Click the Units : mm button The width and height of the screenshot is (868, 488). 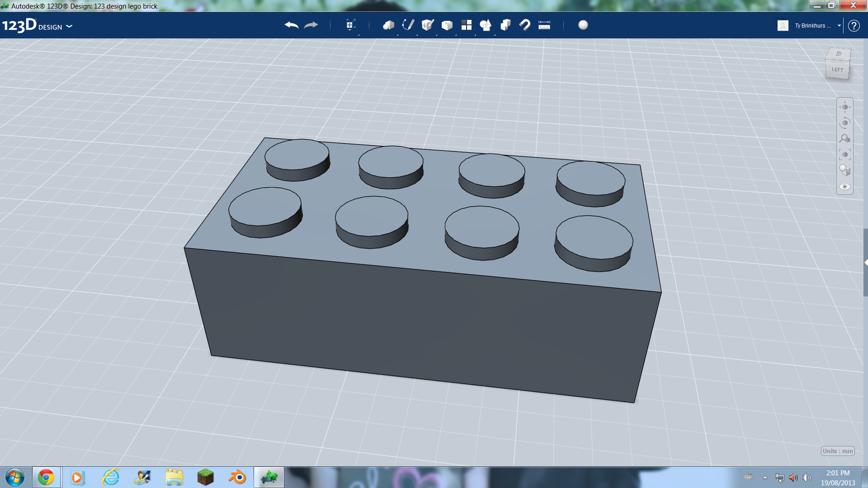coord(837,450)
